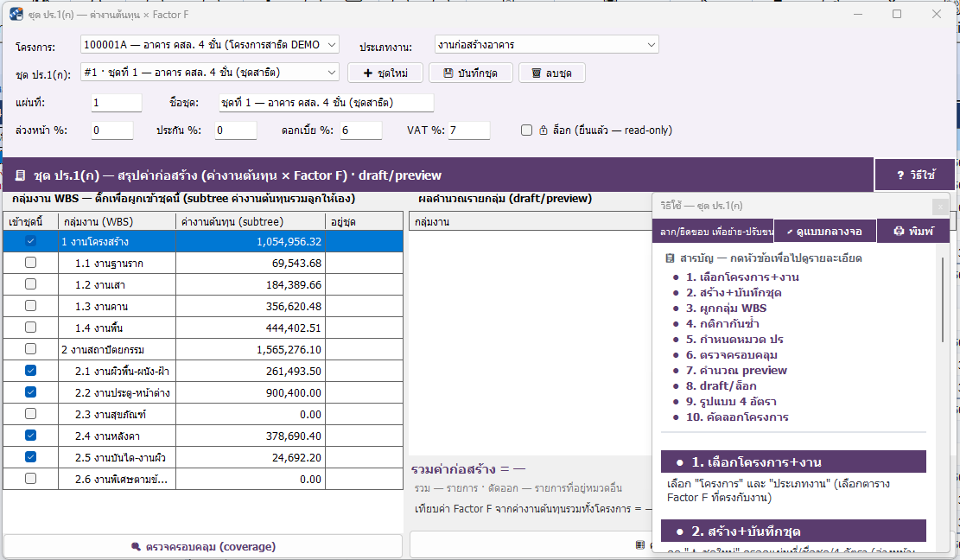The image size is (960, 560).
Task: Toggle the ล็อก read-only checkbox
Action: click(526, 130)
